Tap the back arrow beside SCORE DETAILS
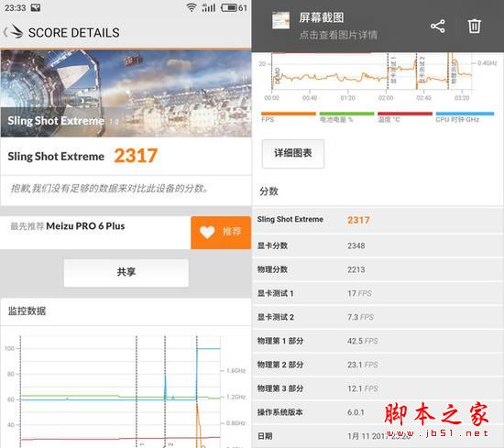Screen dimensions: 504x448 (x=5, y=32)
